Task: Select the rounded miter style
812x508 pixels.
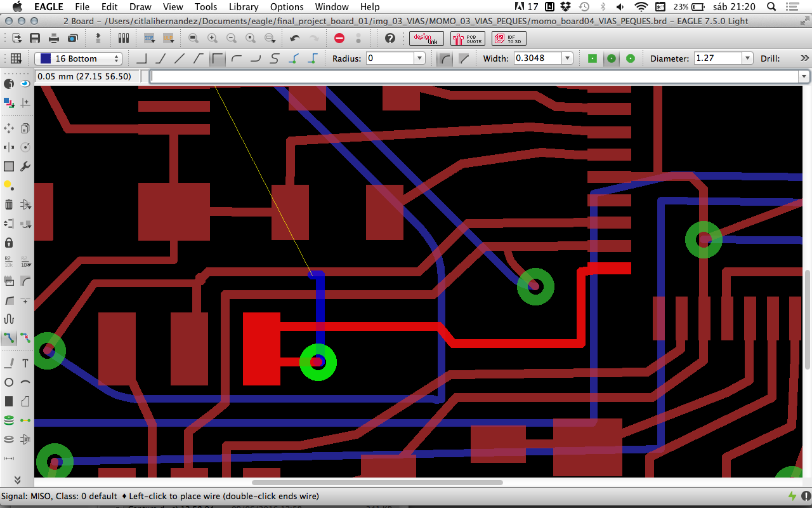Action: point(445,58)
